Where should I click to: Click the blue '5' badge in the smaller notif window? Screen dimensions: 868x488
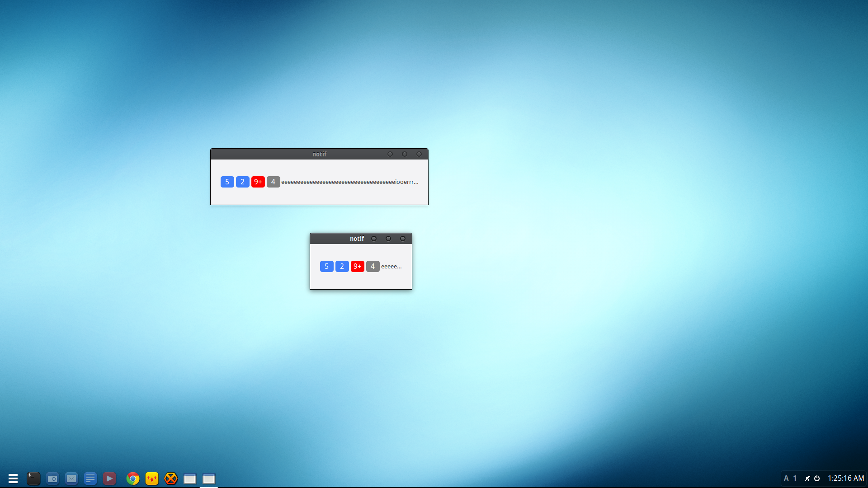[x=327, y=266]
